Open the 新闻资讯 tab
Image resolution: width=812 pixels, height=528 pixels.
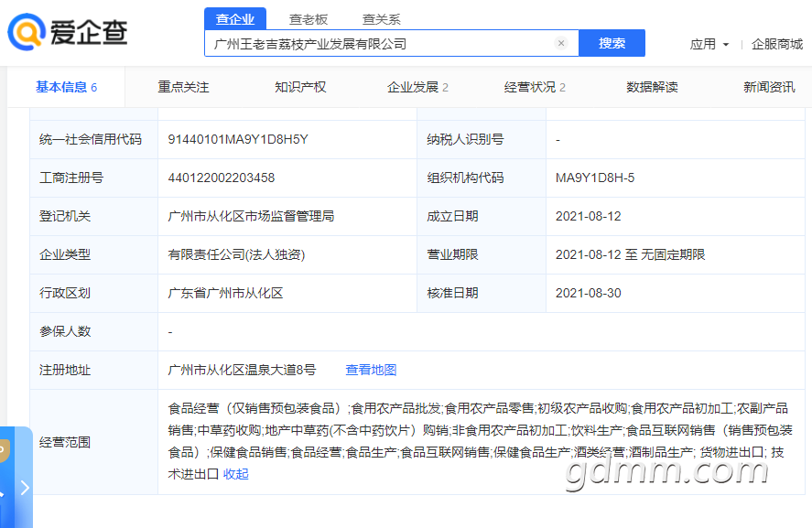pos(769,87)
